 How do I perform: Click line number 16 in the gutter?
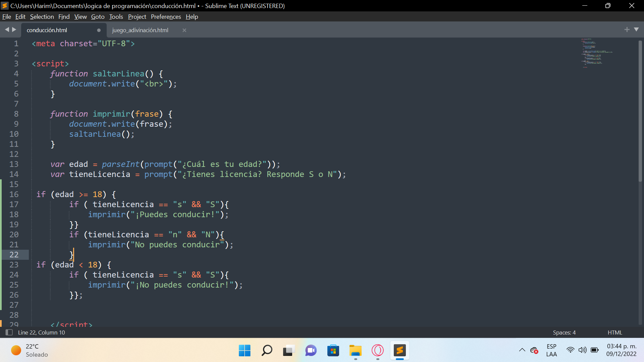pyautogui.click(x=14, y=194)
